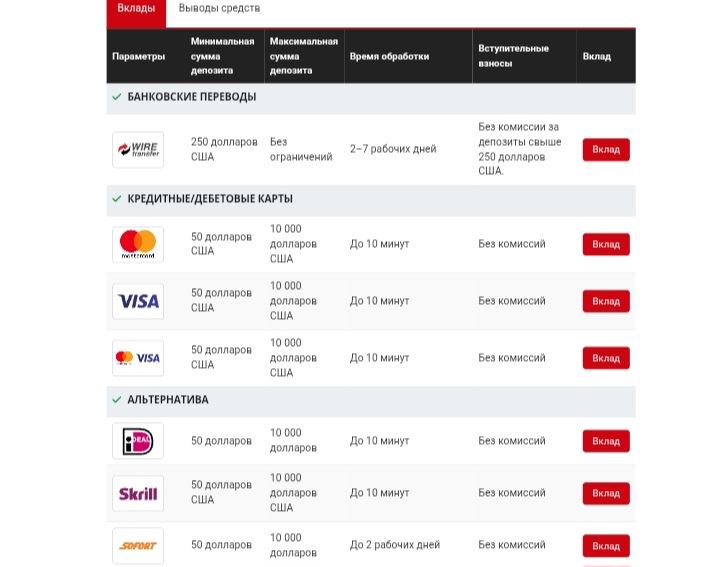Collapse the АЛЬТЕРНАТИВА section header
This screenshot has height=567, width=720.
click(x=371, y=401)
